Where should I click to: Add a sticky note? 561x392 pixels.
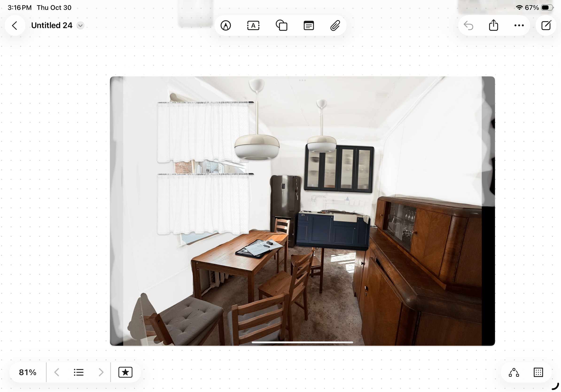(309, 25)
